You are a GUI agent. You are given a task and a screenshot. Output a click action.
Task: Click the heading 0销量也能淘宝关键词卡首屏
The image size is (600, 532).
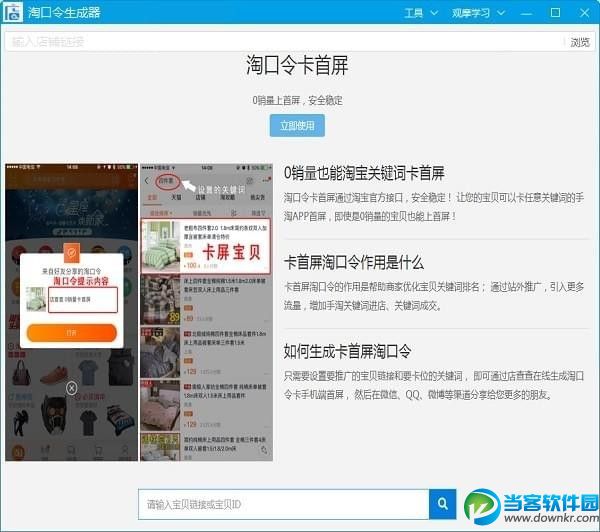coord(364,173)
